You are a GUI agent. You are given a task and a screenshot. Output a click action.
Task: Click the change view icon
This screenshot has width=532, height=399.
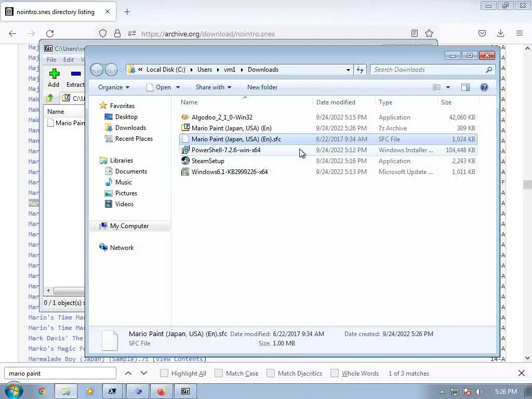[436, 87]
